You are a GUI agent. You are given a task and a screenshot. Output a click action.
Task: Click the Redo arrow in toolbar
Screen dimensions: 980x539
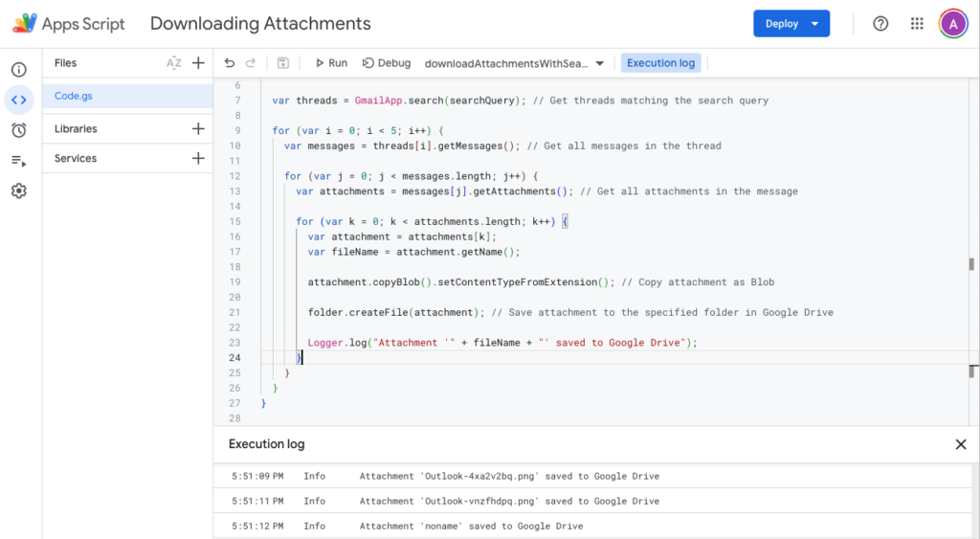(251, 62)
